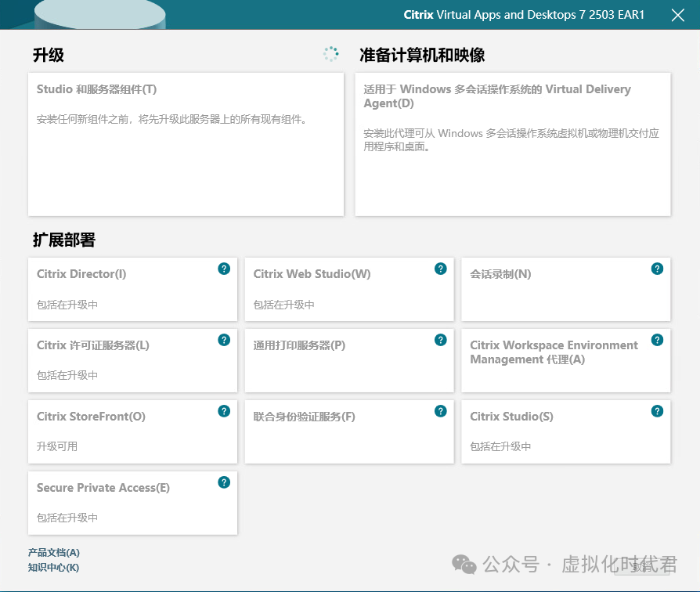Viewport: 700px width, 592px height.
Task: Choose the Citrix 许可证服务器 card
Action: tap(132, 361)
